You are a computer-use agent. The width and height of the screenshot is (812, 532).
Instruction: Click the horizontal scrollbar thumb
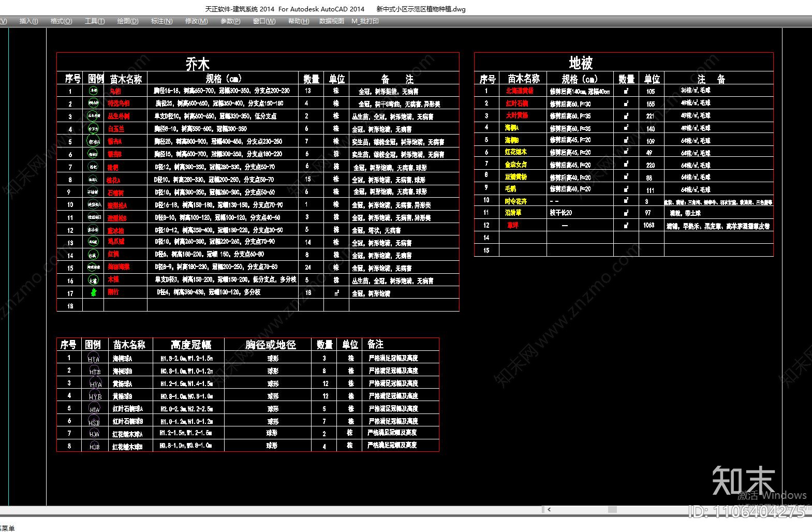pyautogui.click(x=613, y=510)
